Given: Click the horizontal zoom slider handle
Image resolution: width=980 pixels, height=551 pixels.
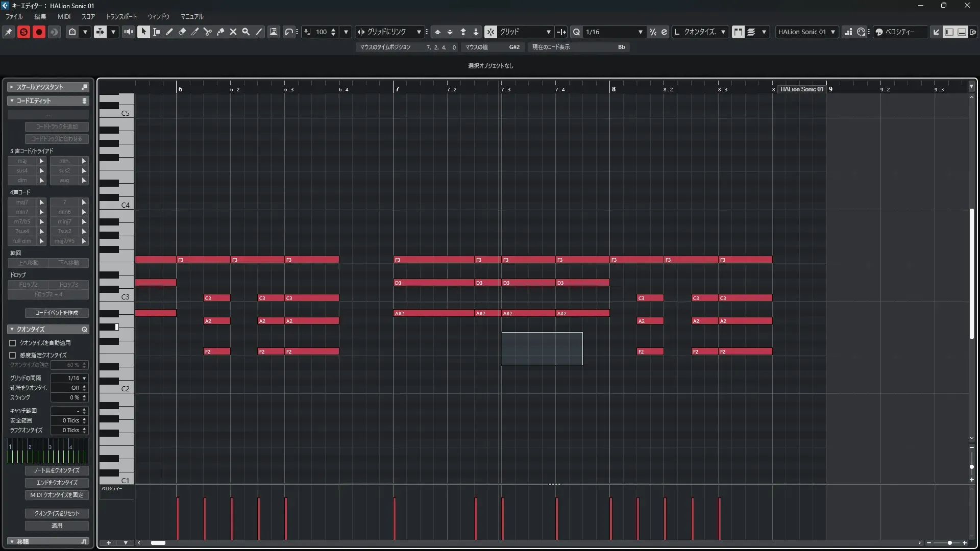Looking at the screenshot, I should tap(949, 543).
